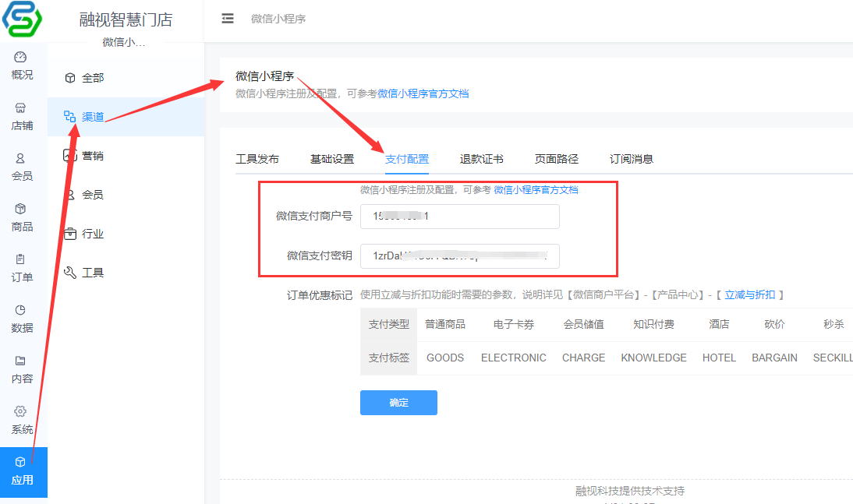Image resolution: width=853 pixels, height=504 pixels.
Task: Click the HOTEL payment tag cell
Action: click(x=719, y=358)
